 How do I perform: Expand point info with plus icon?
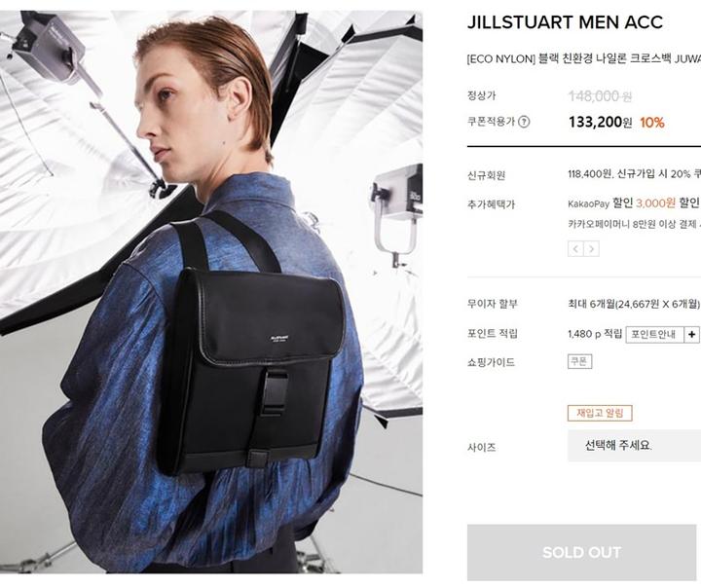[x=691, y=335]
